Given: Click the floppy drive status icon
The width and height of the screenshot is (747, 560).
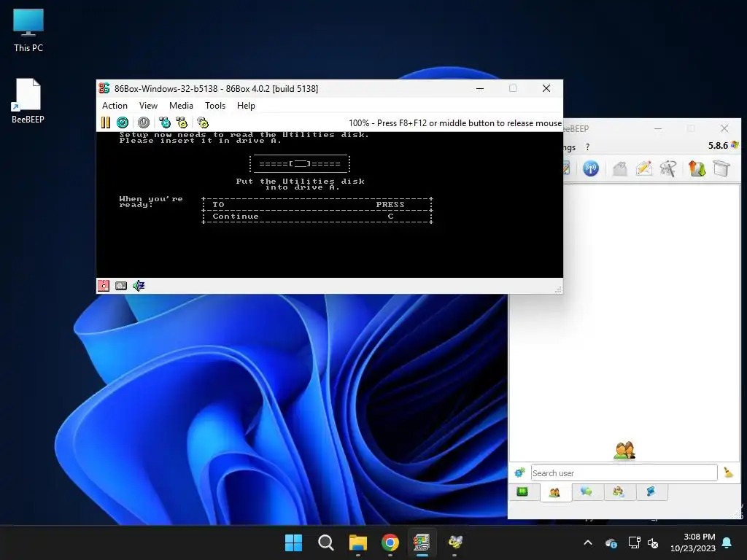Looking at the screenshot, I should click(104, 286).
